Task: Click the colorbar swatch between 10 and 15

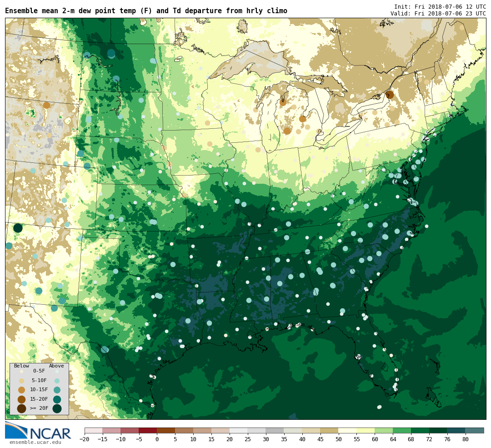Action: [203, 430]
